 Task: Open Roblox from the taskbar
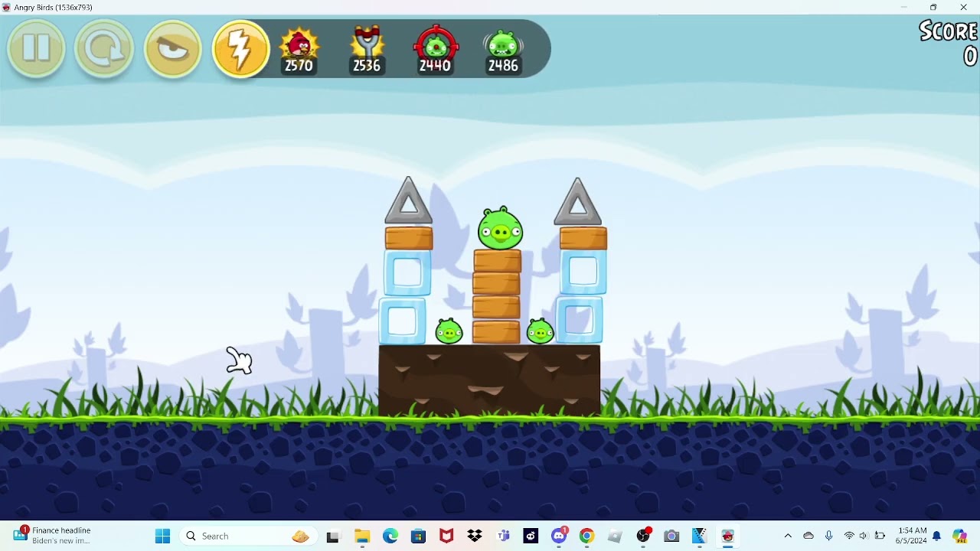[x=615, y=536]
